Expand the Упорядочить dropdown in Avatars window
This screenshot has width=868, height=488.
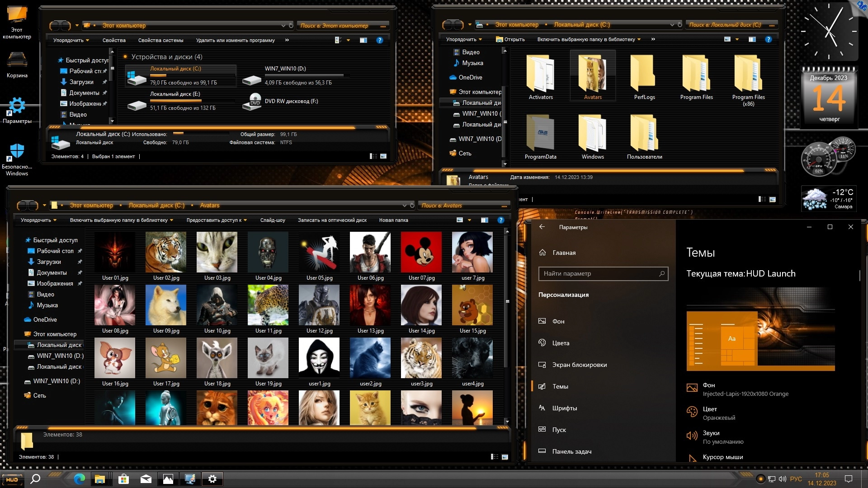(38, 220)
